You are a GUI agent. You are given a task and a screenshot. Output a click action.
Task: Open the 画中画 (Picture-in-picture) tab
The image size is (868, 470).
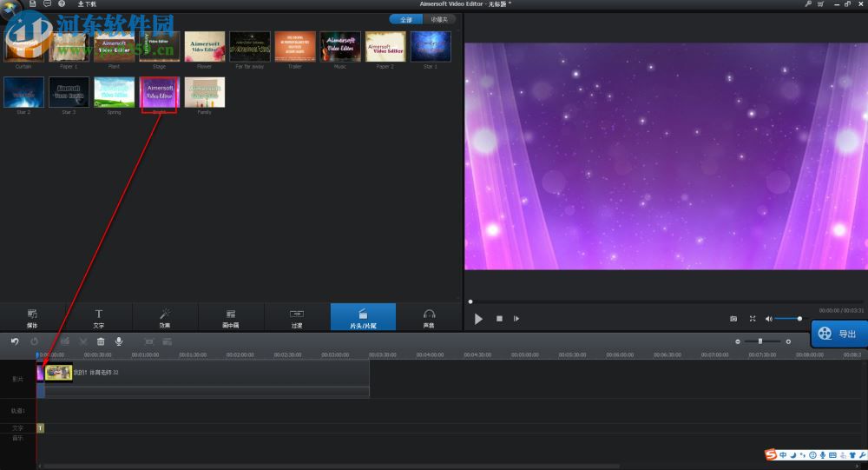coord(231,318)
